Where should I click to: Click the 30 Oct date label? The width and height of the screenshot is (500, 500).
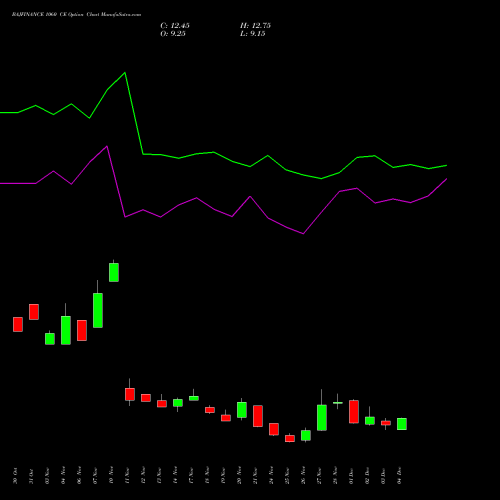[15, 476]
